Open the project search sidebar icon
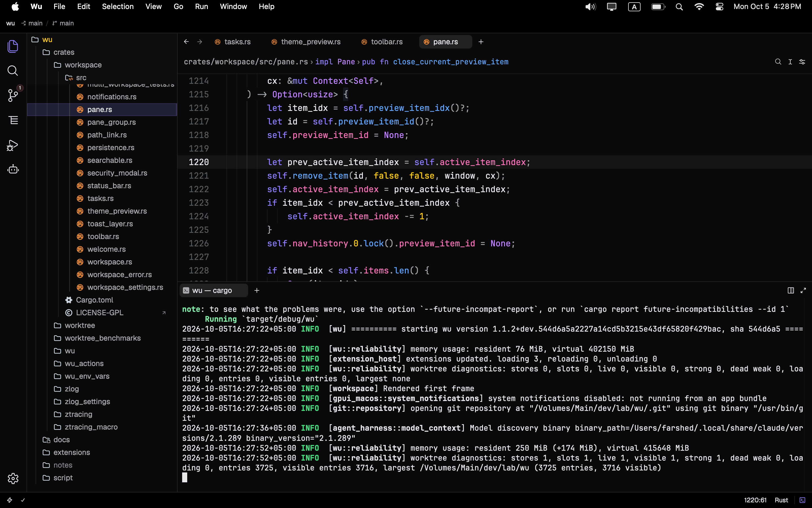Image resolution: width=812 pixels, height=508 pixels. [x=13, y=71]
